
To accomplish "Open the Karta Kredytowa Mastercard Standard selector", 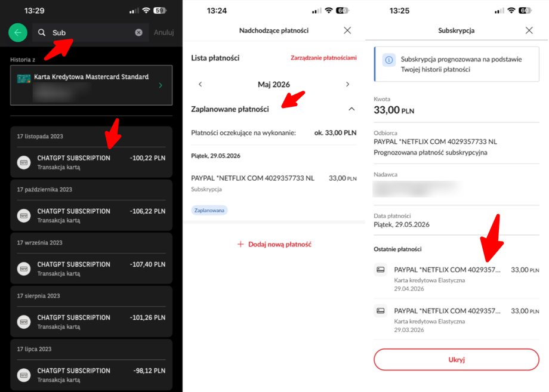I will tap(91, 85).
